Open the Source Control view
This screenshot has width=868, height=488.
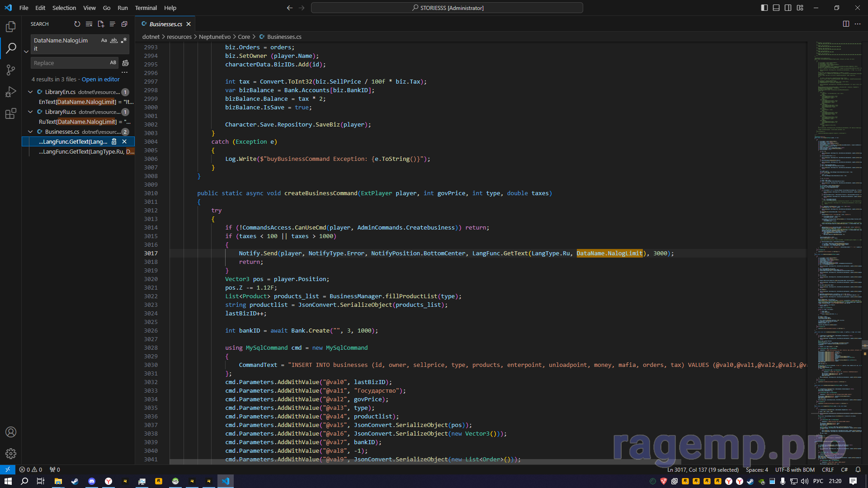tap(11, 70)
